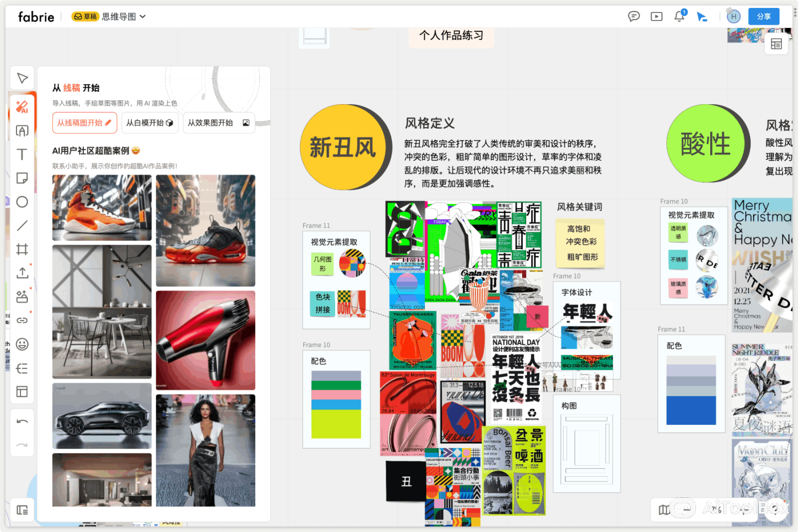Screen dimensions: 798x532
Task: Start presentation play mode
Action: click(657, 17)
